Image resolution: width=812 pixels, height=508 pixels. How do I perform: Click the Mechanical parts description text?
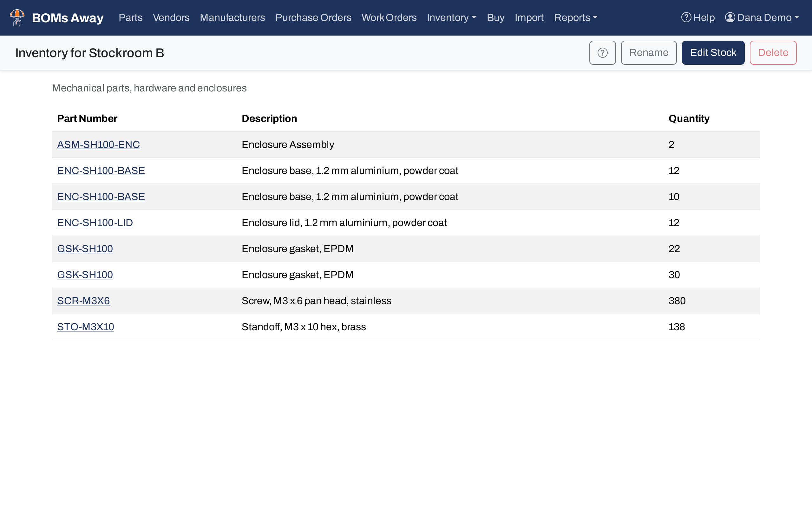click(149, 88)
